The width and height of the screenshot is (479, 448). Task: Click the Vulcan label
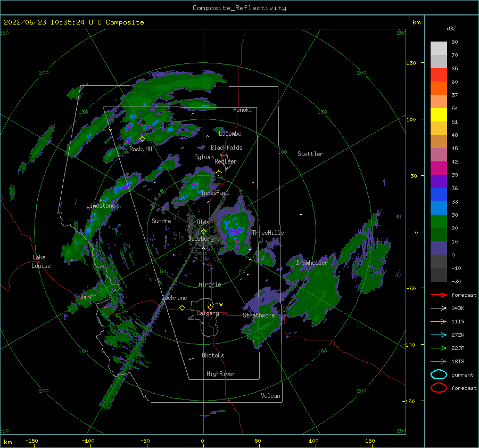pos(271,396)
